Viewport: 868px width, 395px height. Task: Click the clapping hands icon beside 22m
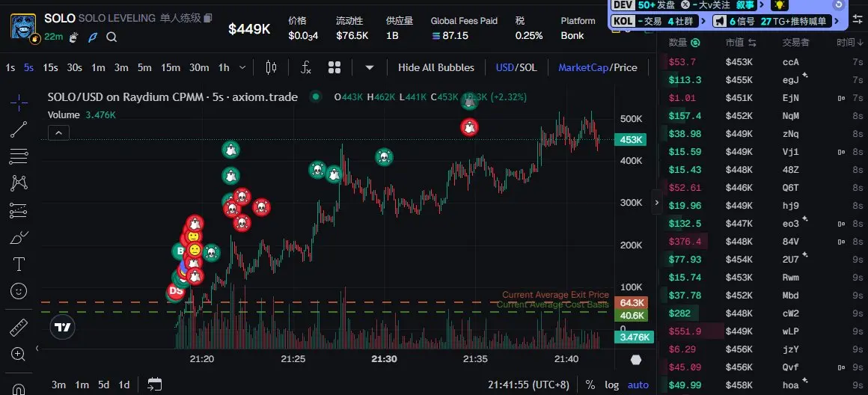point(74,37)
